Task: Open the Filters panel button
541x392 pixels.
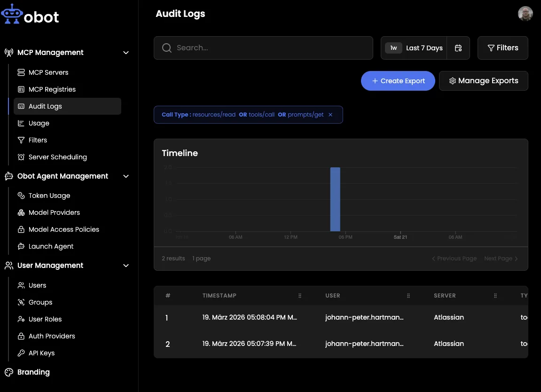Action: 502,48
